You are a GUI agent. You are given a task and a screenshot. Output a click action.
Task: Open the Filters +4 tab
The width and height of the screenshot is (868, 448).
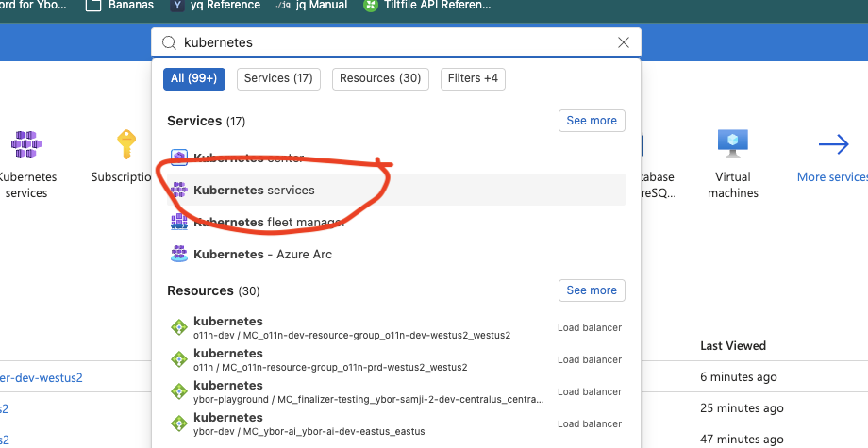click(473, 78)
